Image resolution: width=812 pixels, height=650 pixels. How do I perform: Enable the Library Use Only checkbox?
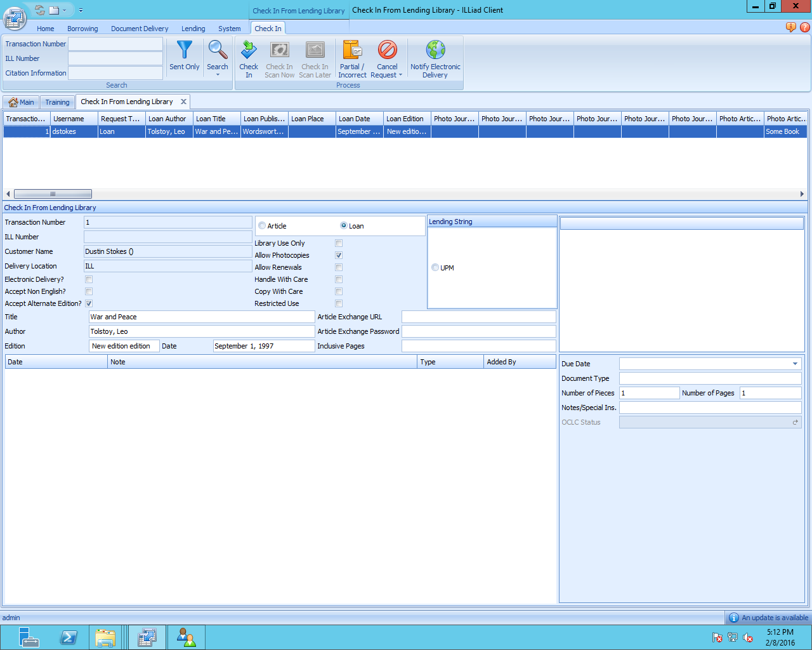coord(339,243)
